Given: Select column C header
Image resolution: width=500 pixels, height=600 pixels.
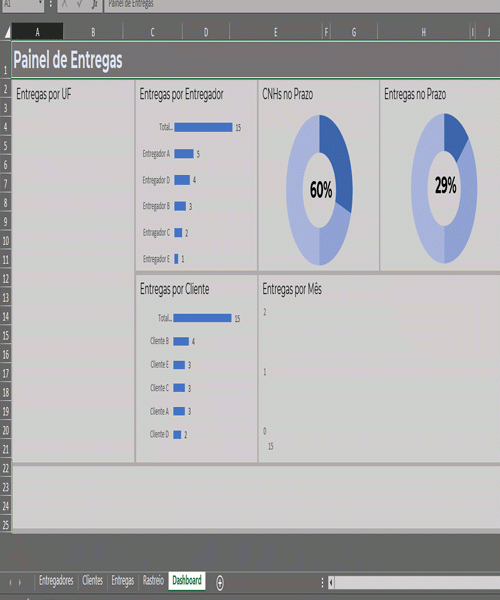Looking at the screenshot, I should point(153,32).
